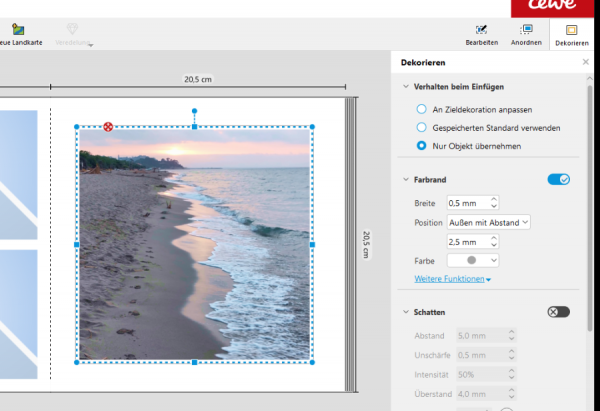The height and width of the screenshot is (411, 600).
Task: Collapse the Farbrand section
Action: (404, 180)
